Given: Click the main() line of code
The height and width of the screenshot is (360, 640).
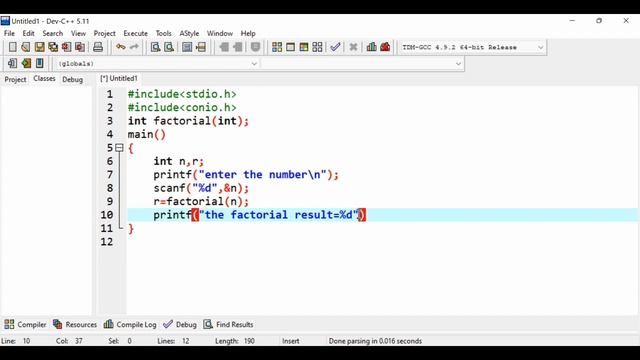Looking at the screenshot, I should pos(147,134).
